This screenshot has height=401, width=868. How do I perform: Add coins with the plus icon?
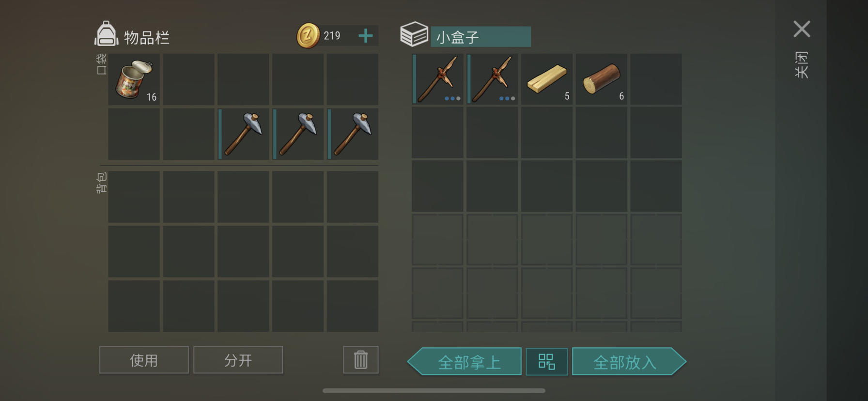[366, 35]
